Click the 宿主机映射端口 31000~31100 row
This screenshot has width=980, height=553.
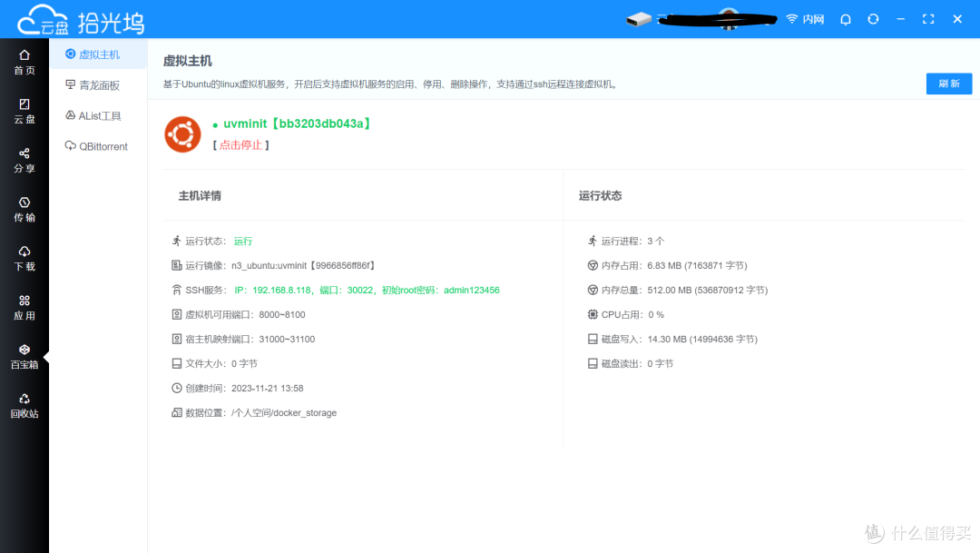(x=243, y=339)
